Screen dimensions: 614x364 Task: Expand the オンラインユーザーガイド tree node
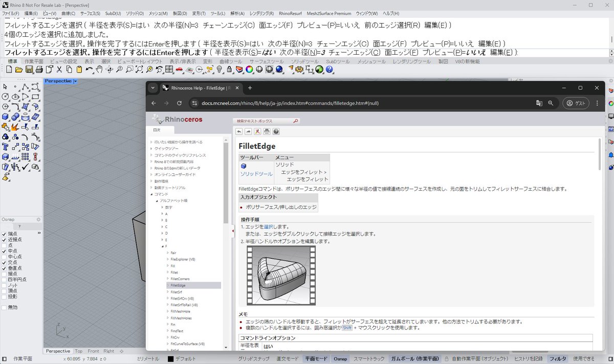point(151,174)
